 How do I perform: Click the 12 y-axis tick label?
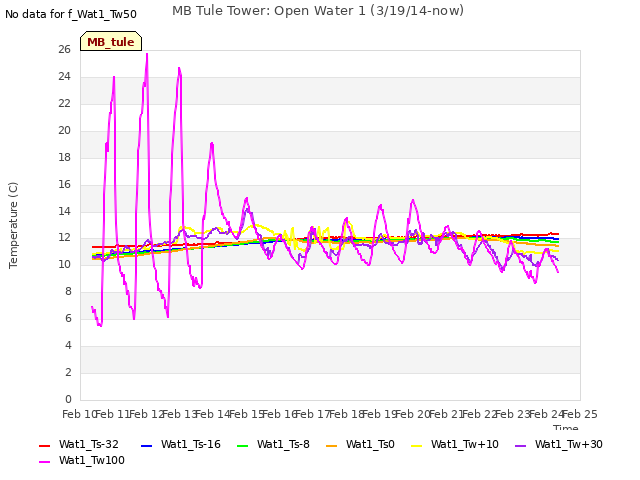[64, 238]
